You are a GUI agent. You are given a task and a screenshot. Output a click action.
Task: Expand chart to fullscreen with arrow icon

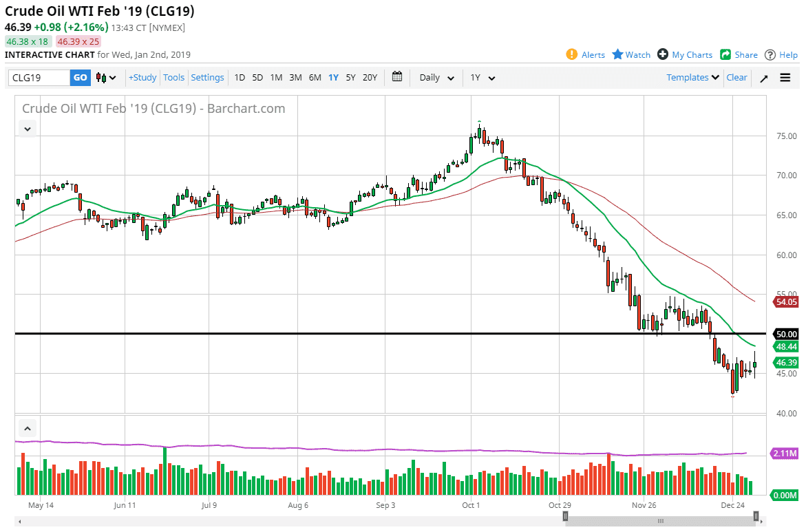(x=763, y=77)
